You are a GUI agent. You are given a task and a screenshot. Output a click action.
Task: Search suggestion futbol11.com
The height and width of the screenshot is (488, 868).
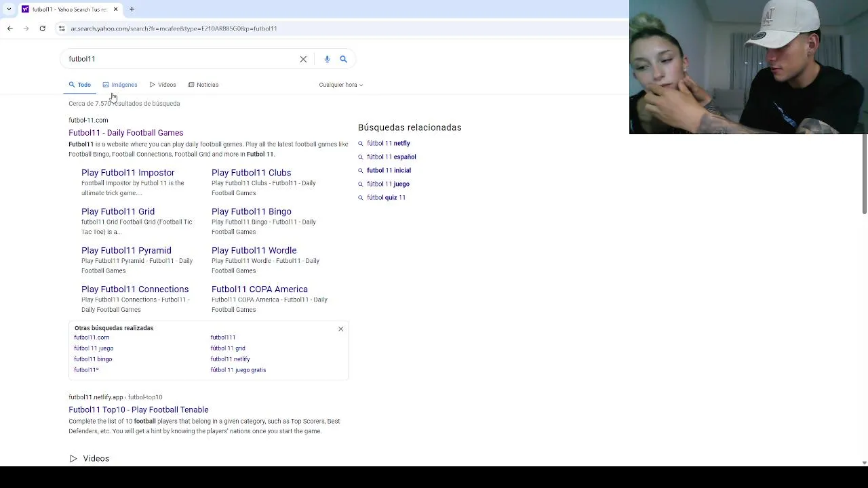[92, 338]
